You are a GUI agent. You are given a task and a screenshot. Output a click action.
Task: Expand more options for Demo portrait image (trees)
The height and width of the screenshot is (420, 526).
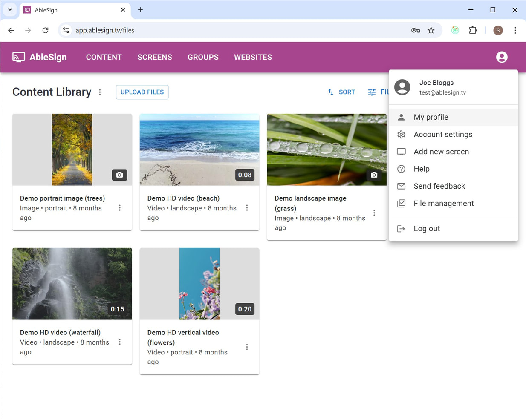coord(120,208)
